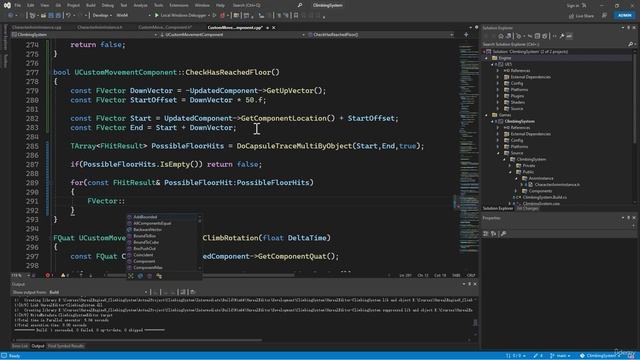Image resolution: width=640 pixels, height=360 pixels.
Task: Click the bookmark toolbar icon
Action: point(296,16)
